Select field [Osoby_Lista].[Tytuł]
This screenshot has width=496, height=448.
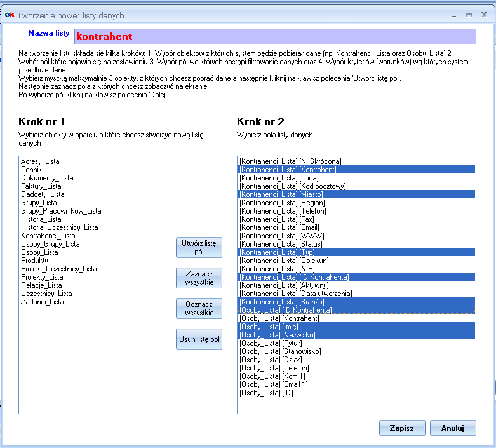coord(356,343)
